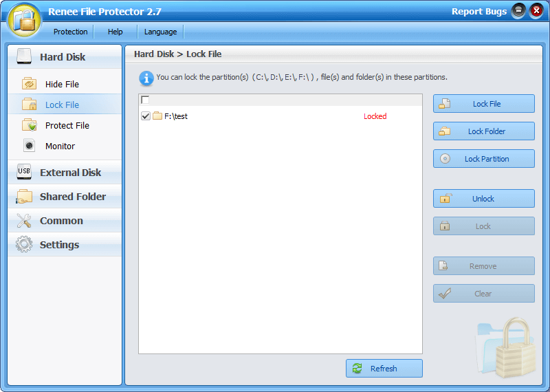Collapse the Hard Disk section
Screen dimensions: 550x392
click(63, 57)
